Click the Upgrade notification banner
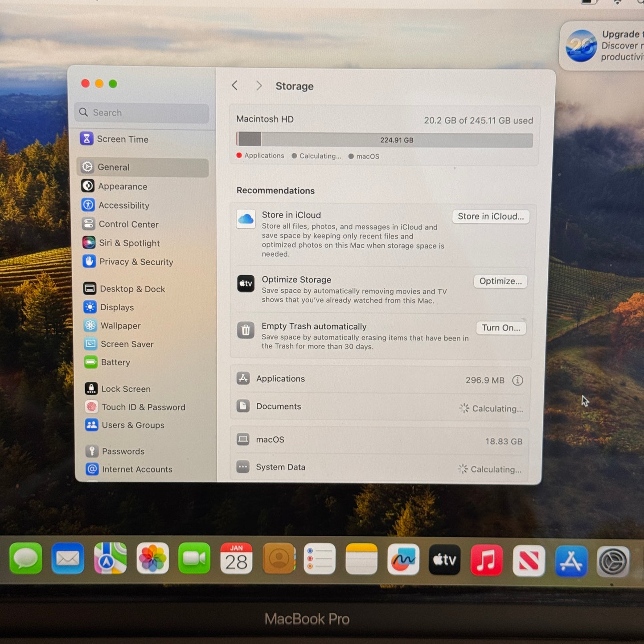The image size is (644, 644). coord(602,46)
